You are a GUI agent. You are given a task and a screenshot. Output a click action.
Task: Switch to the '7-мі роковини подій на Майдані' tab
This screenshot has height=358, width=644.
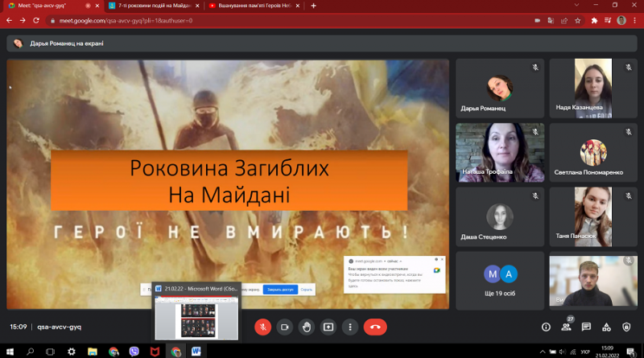[x=153, y=6]
